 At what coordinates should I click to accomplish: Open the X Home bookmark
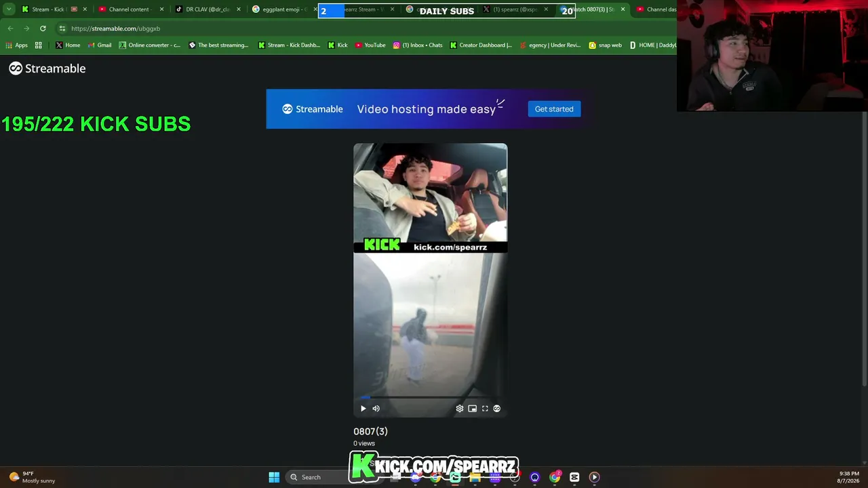[68, 45]
